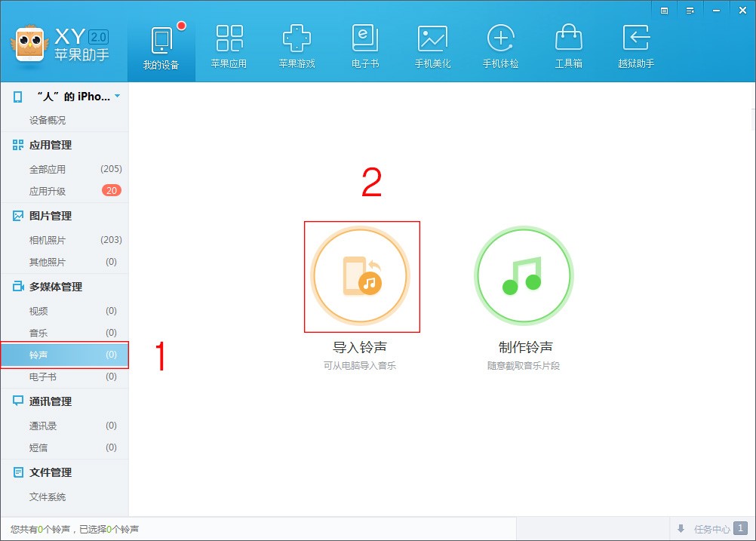This screenshot has height=541, width=756.
Task: Click the 手机美化 (Phone Beautify) icon
Action: coord(432,44)
